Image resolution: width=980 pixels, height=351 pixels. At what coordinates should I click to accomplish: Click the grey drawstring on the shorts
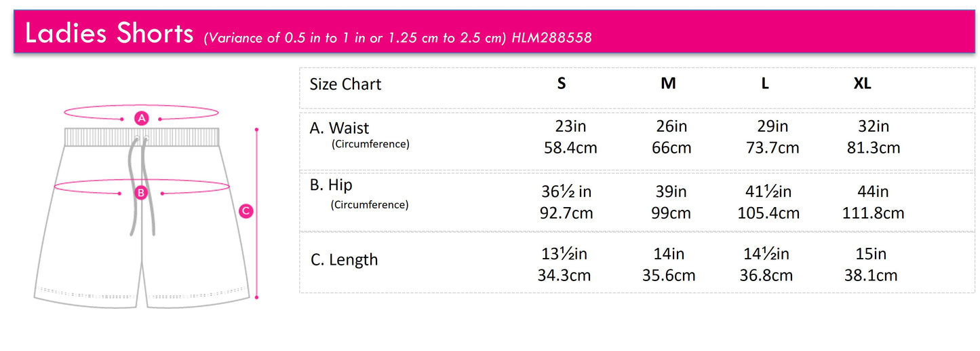click(x=132, y=190)
